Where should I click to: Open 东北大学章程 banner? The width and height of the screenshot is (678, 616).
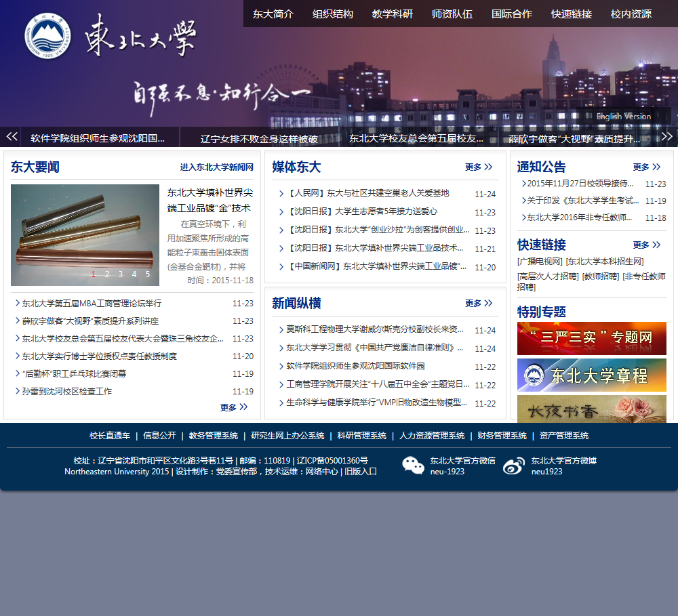pyautogui.click(x=591, y=375)
